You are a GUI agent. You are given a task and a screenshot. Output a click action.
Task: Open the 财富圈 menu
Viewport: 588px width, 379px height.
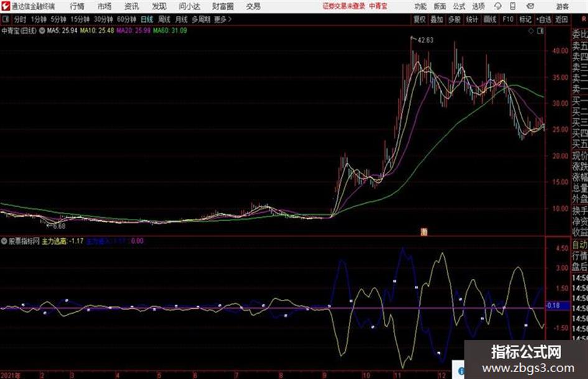coord(223,6)
